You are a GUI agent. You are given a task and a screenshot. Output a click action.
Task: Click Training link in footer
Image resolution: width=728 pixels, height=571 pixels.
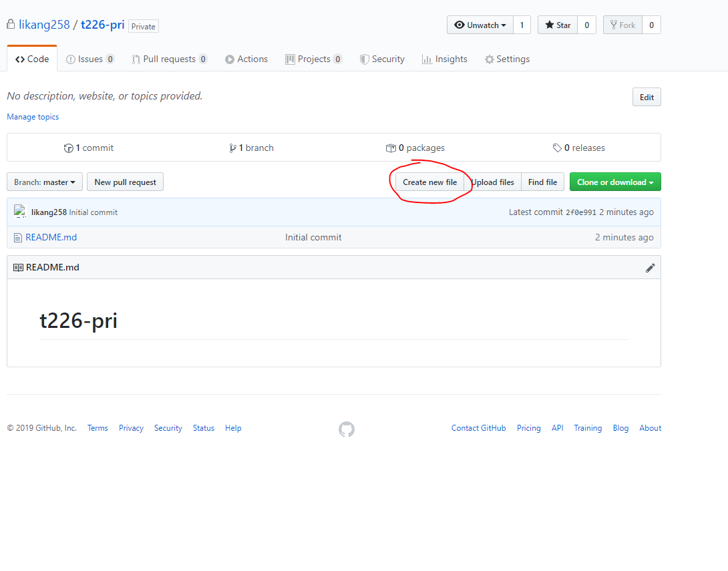point(588,428)
